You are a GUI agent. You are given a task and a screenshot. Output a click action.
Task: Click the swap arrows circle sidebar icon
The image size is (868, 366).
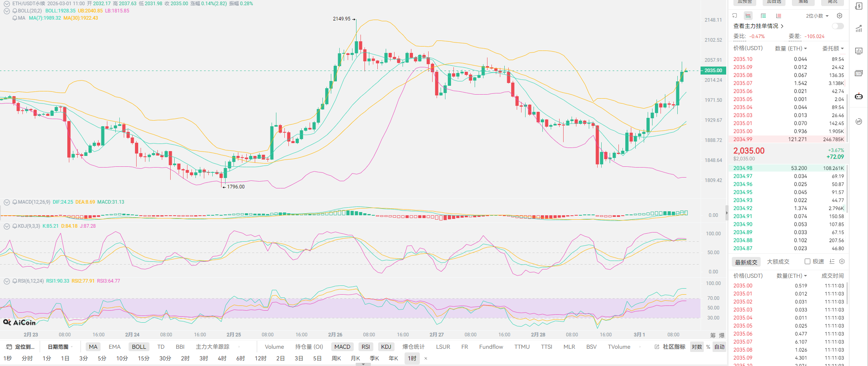point(859,121)
